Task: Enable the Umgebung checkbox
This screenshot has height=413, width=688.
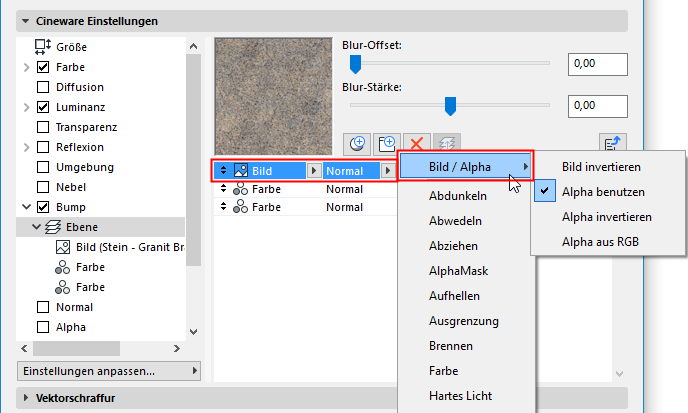Action: point(43,167)
